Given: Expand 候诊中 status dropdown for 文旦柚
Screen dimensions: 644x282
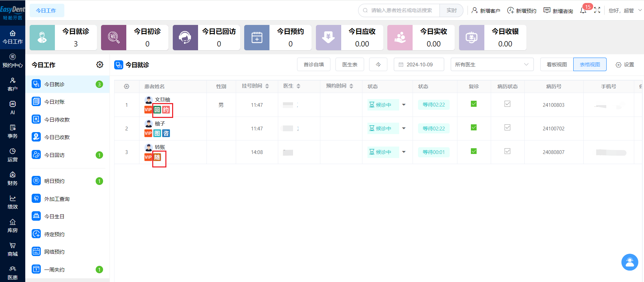Looking at the screenshot, I should pyautogui.click(x=404, y=105).
